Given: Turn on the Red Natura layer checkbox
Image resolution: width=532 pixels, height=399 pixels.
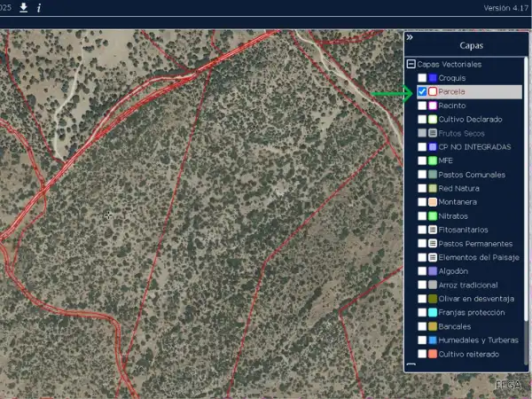Looking at the screenshot, I should (422, 188).
